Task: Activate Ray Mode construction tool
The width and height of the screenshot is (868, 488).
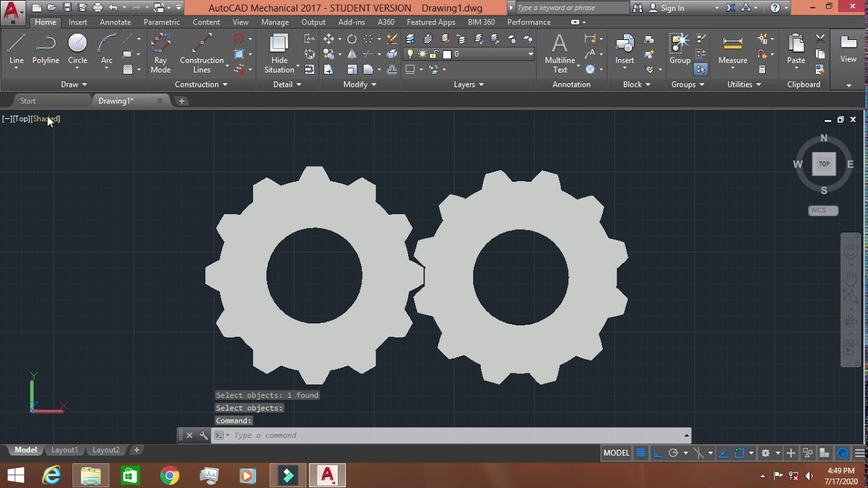Action: (161, 54)
